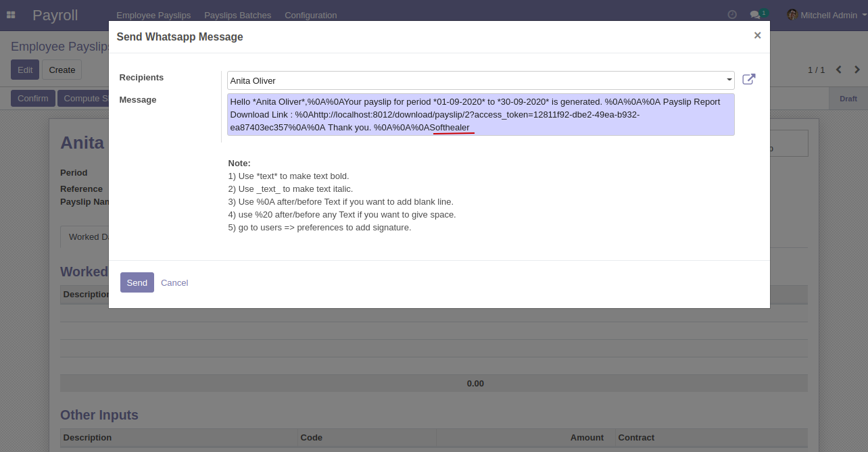Click the Other Inputs heading

click(99, 415)
